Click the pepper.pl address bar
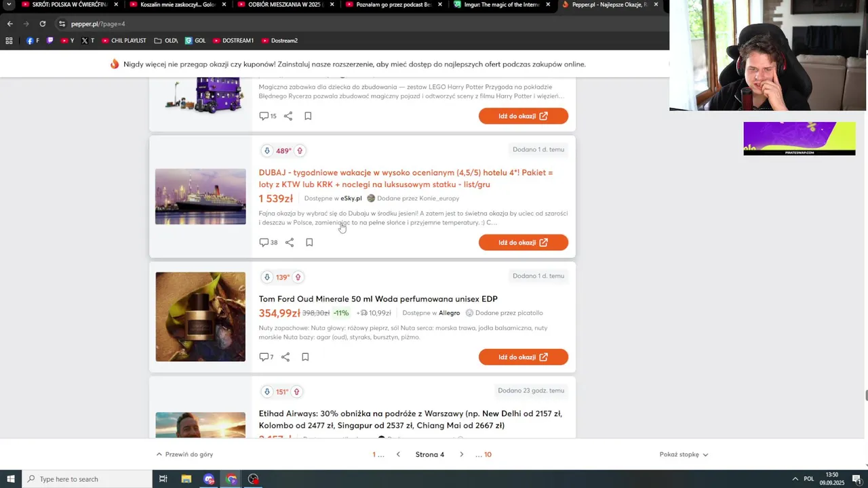Viewport: 868px width, 488px height. pyautogui.click(x=359, y=24)
